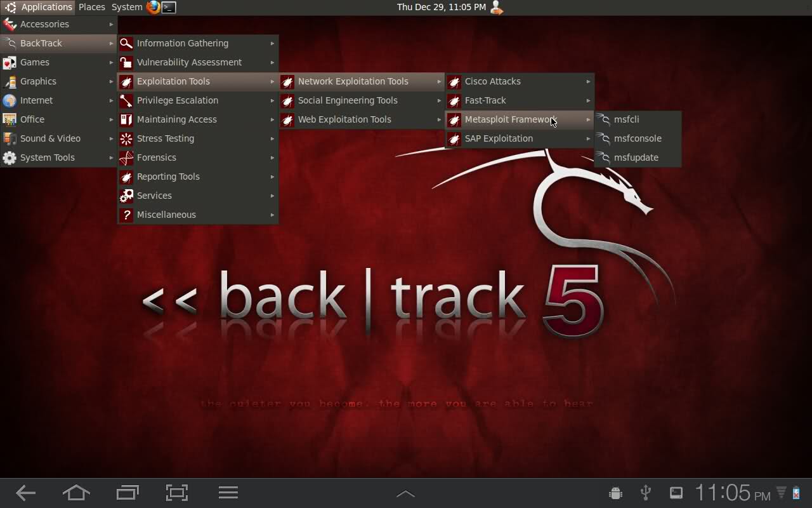Expand arrow beside Cisco Attacks
Image resolution: width=812 pixels, height=508 pixels.
[x=588, y=81]
